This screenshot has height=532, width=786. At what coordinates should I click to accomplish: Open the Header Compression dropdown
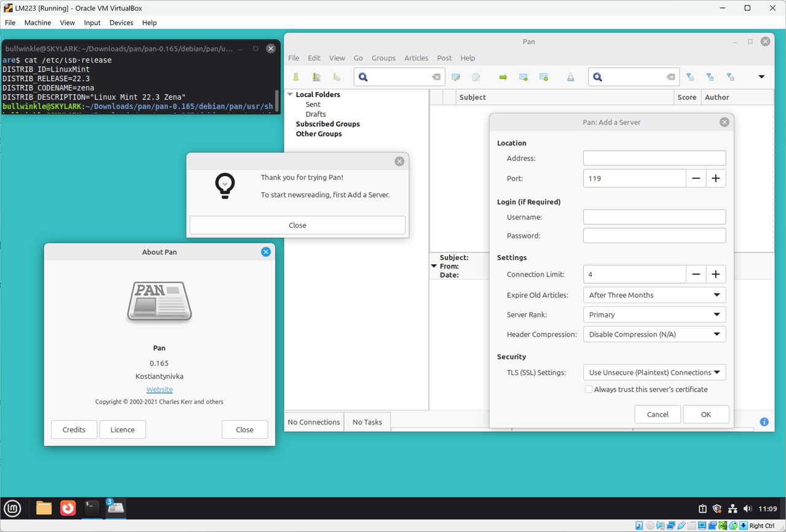pos(654,334)
